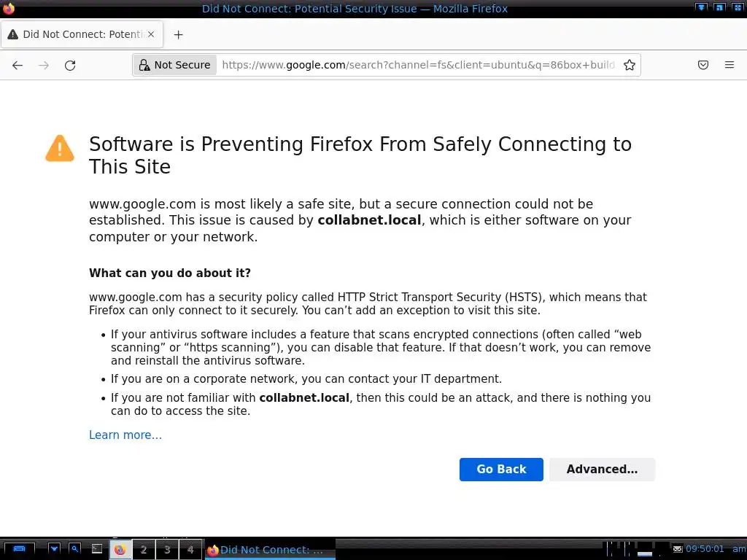
Task: Close the 'Did Not Connect' tab
Action: pos(151,34)
